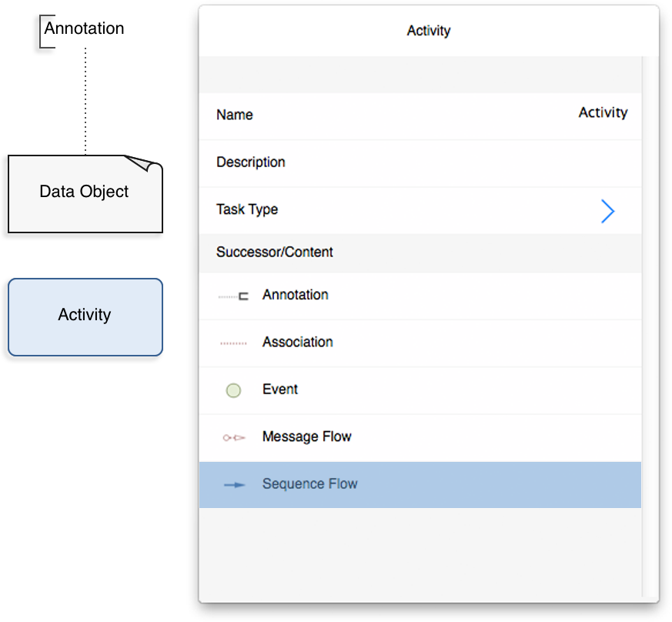This screenshot has height=622, width=672.
Task: Pick Message Flow list entry
Action: tap(420, 438)
